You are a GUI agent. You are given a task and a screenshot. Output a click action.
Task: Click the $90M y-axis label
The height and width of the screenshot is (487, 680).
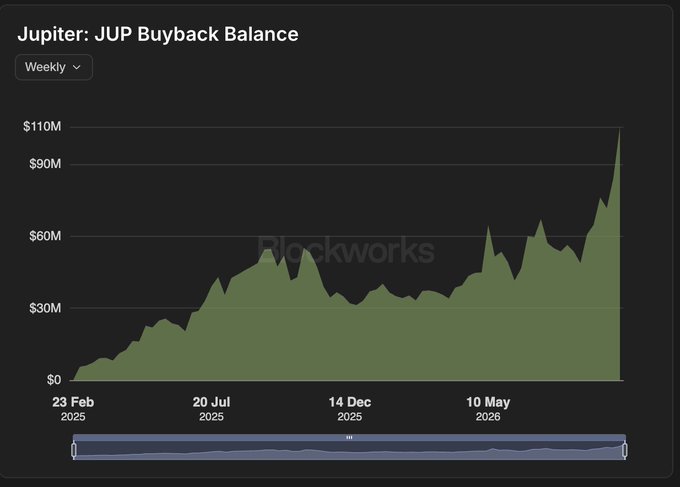45,164
